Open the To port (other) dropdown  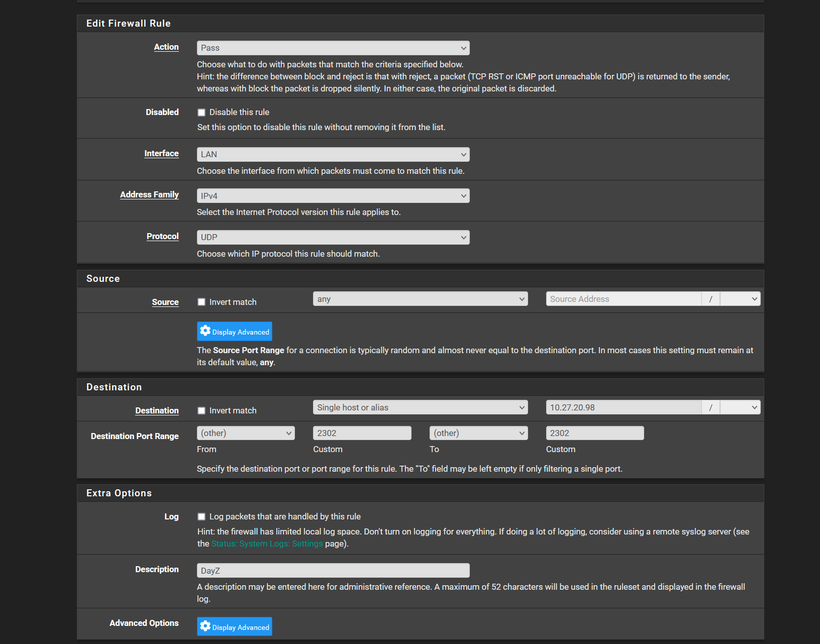(x=479, y=433)
